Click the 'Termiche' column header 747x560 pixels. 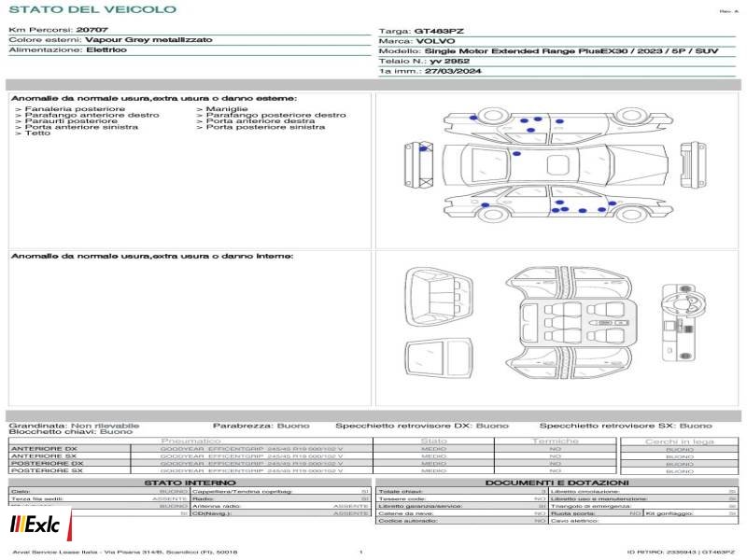point(555,441)
